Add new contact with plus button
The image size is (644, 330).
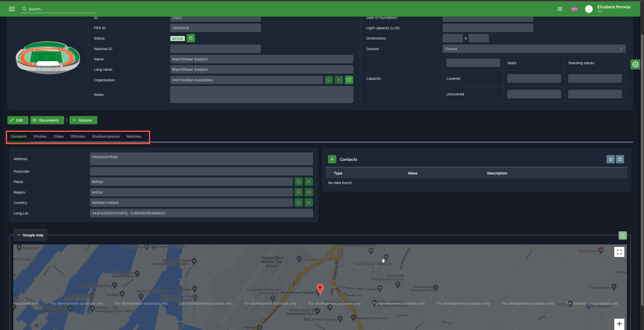(x=332, y=159)
